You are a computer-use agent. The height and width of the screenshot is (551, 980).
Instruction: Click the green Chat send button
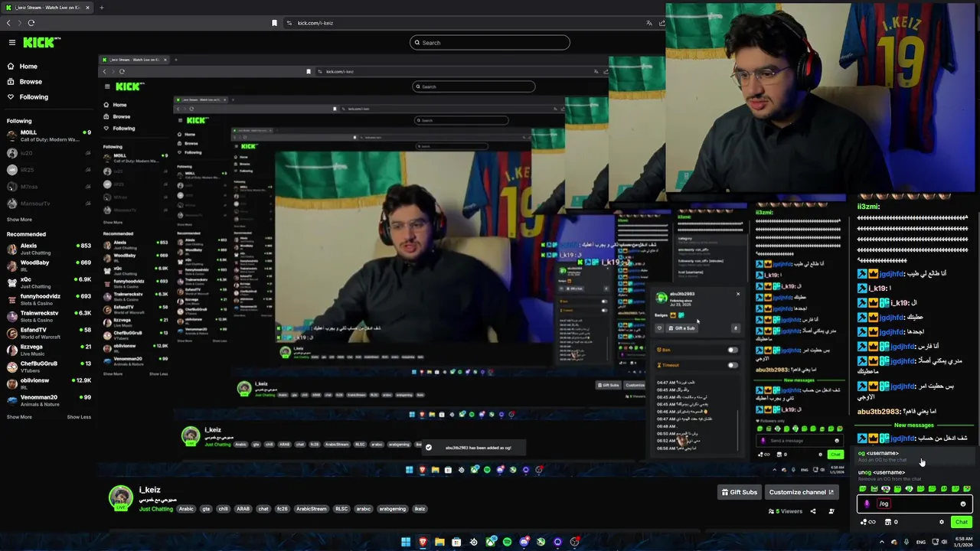962,522
